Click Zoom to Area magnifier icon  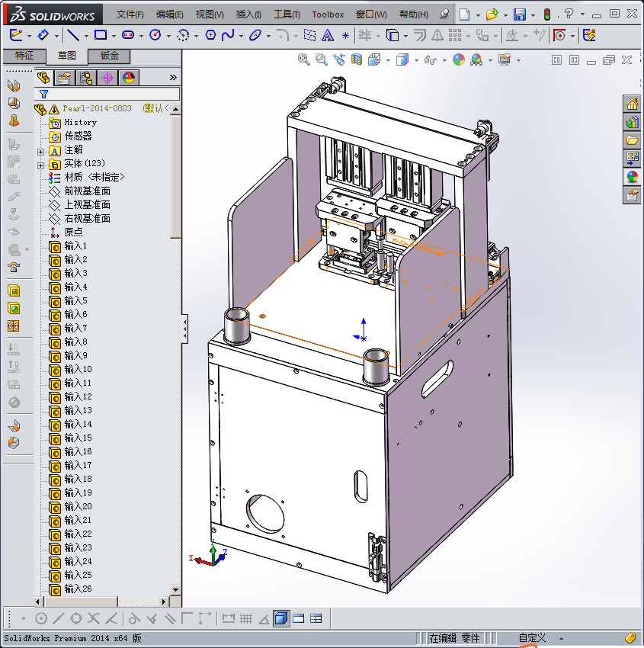click(321, 59)
